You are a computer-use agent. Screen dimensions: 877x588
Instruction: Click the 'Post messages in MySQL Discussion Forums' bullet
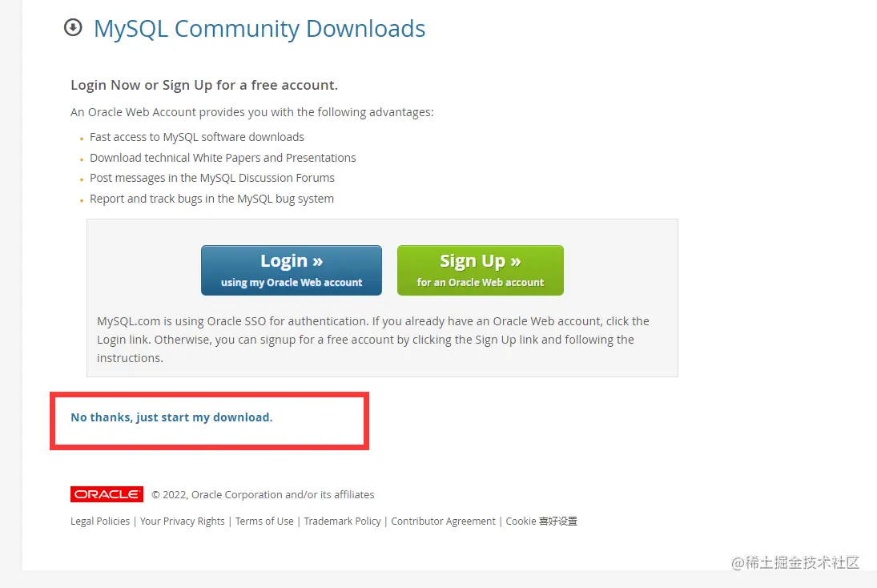pos(212,178)
